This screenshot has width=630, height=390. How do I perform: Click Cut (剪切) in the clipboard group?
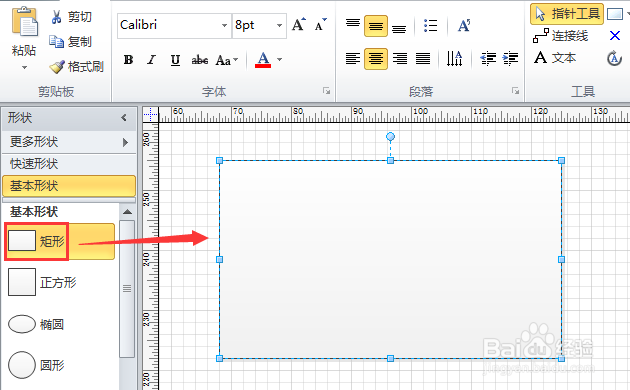pyautogui.click(x=72, y=17)
